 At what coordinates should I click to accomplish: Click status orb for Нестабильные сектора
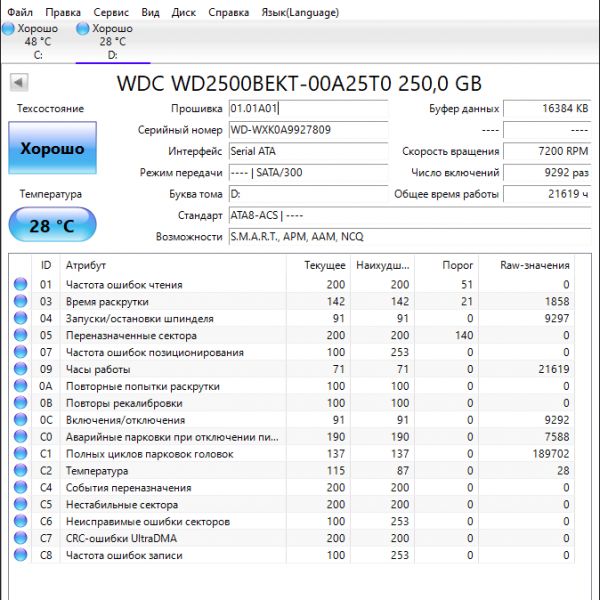pyautogui.click(x=20, y=504)
